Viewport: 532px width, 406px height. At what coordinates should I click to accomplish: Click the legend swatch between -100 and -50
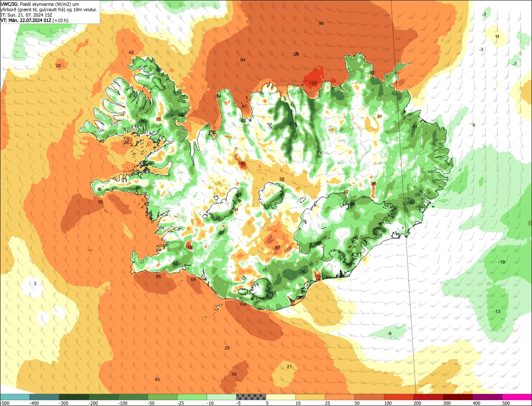click(133, 396)
